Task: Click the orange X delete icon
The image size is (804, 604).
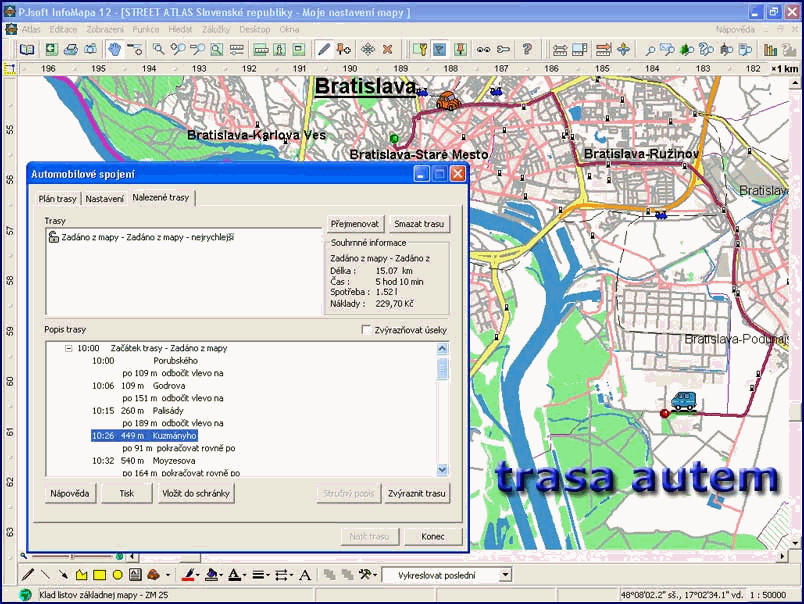Action: [388, 49]
